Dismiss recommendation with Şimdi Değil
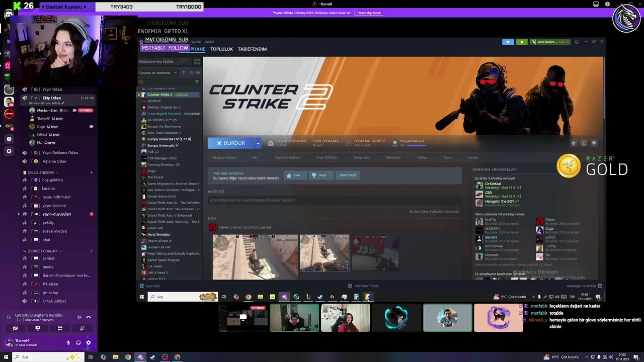 347,175
